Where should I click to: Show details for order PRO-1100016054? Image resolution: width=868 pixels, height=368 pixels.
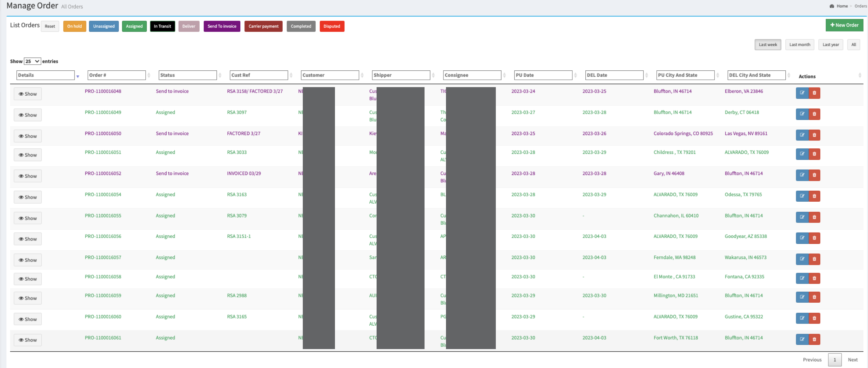(28, 197)
